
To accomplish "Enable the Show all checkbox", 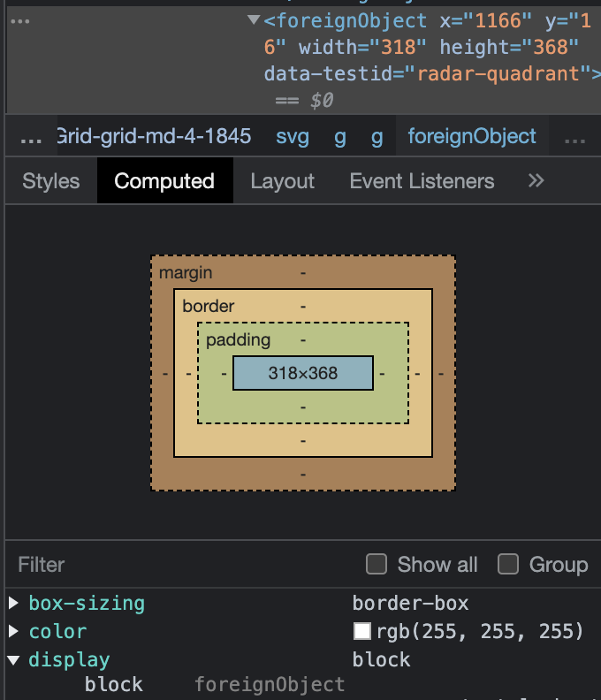I will [x=377, y=564].
